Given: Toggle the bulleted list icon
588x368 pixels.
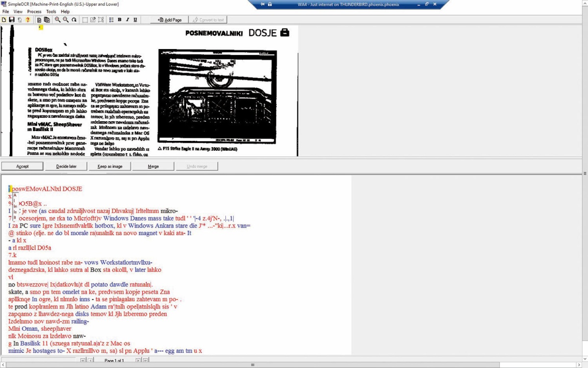Looking at the screenshot, I should point(111,20).
